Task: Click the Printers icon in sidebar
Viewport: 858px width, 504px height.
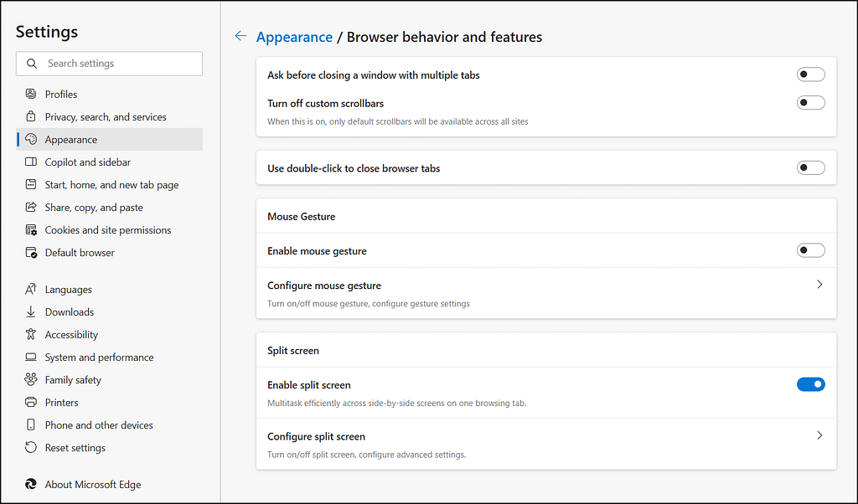Action: click(x=31, y=403)
